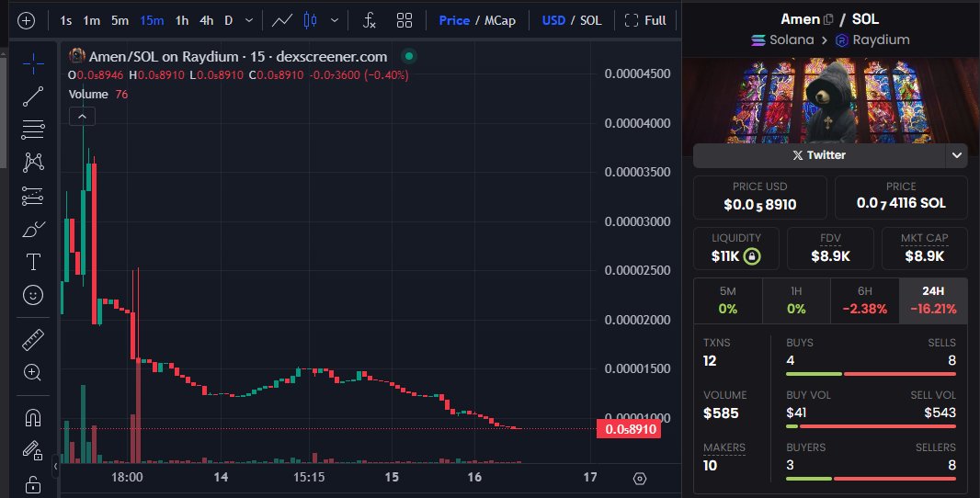
Task: Toggle stay in drawing mode pencil-lock
Action: [x=33, y=450]
